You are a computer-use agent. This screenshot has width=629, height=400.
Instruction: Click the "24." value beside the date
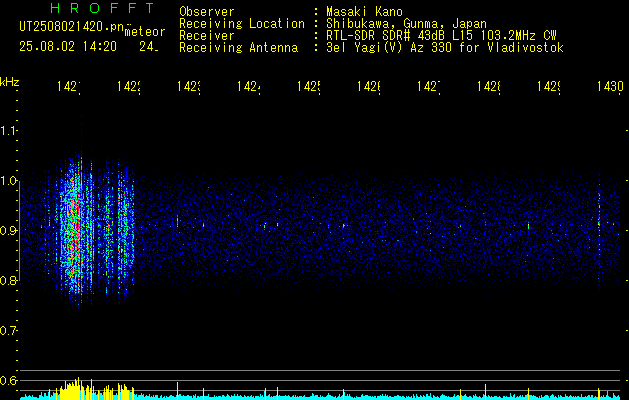point(149,47)
